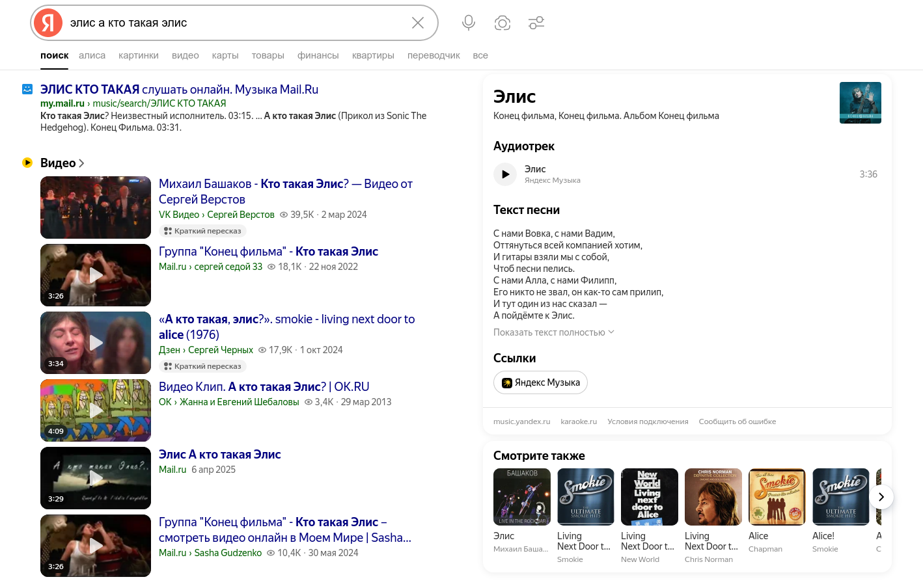
Task: Open VK Видео › Сергей Верстов source
Action: tap(217, 215)
